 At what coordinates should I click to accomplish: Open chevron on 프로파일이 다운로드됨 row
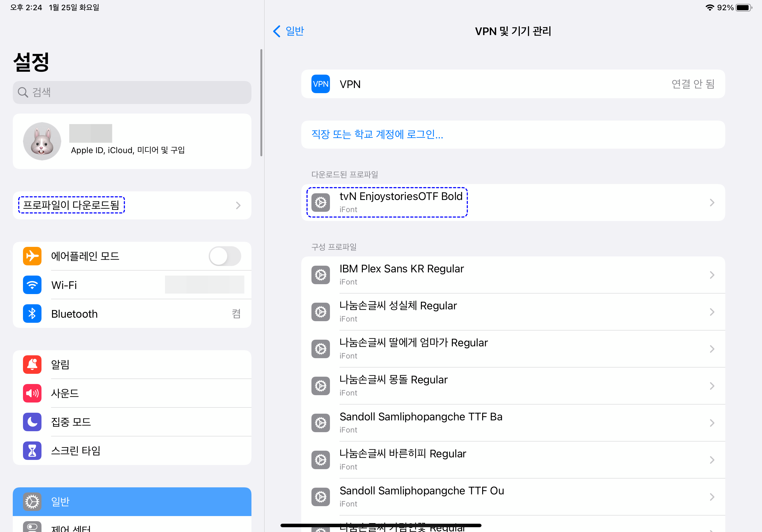click(x=238, y=205)
